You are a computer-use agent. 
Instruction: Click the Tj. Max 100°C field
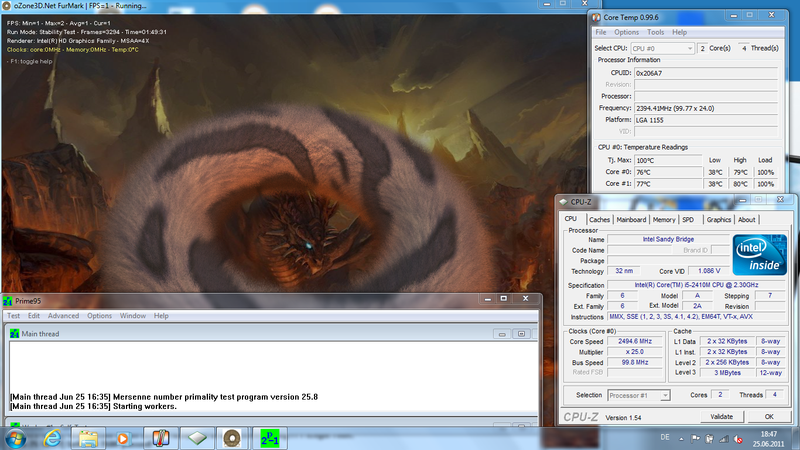667,160
